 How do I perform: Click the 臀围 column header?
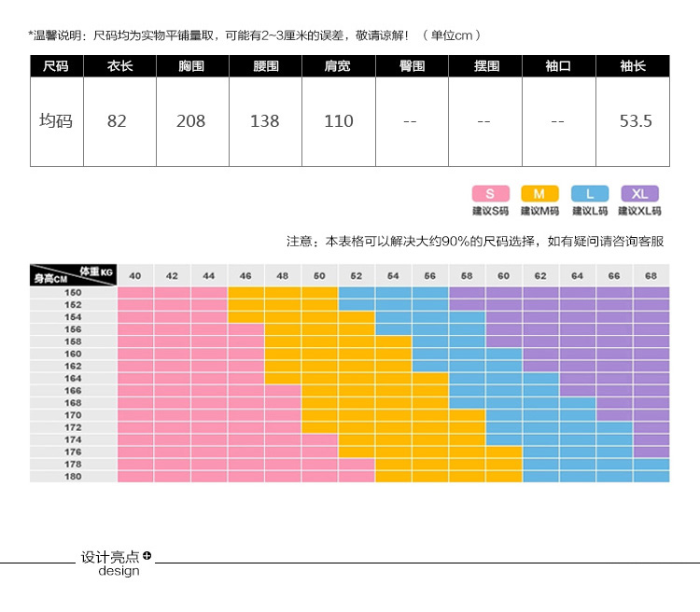[x=412, y=66]
